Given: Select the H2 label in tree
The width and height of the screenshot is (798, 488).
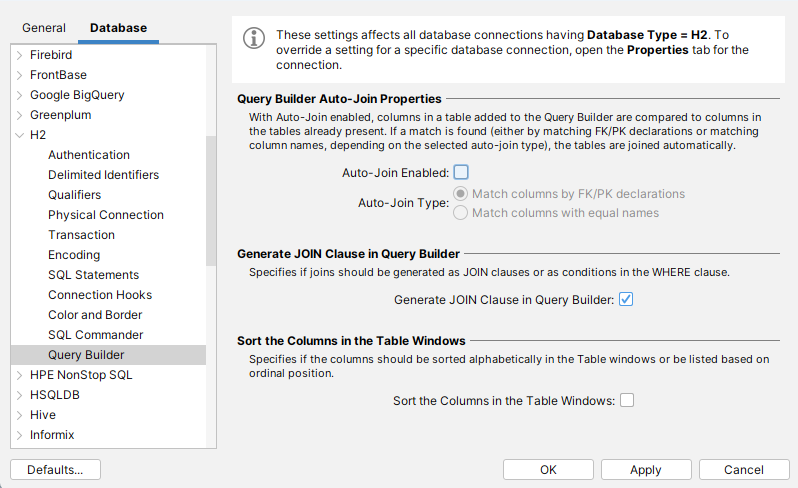Looking at the screenshot, I should pyautogui.click(x=38, y=135).
